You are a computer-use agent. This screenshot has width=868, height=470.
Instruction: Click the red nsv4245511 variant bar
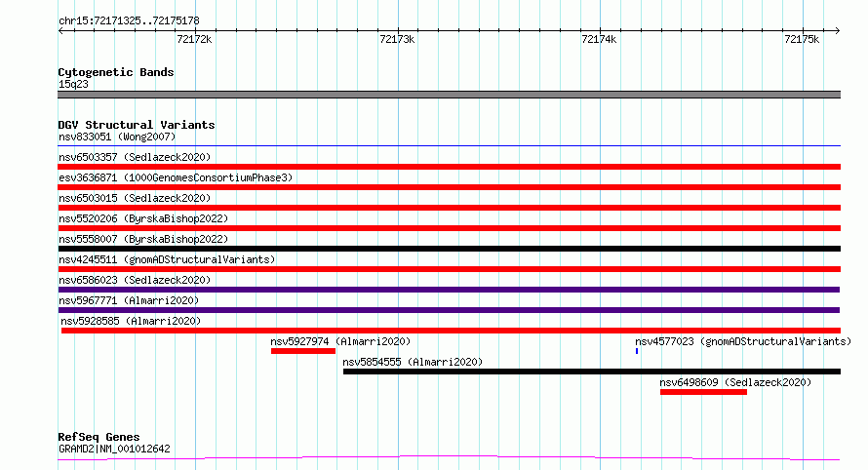(x=449, y=269)
